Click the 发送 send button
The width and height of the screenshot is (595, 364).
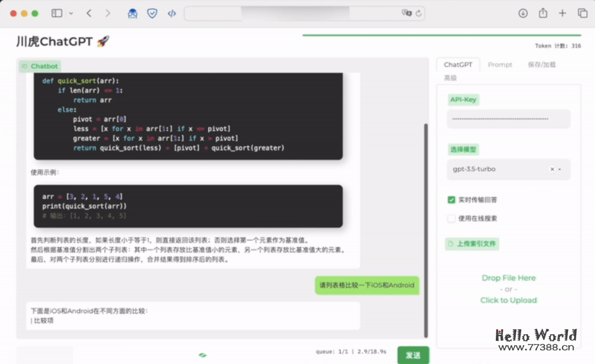[x=413, y=355]
